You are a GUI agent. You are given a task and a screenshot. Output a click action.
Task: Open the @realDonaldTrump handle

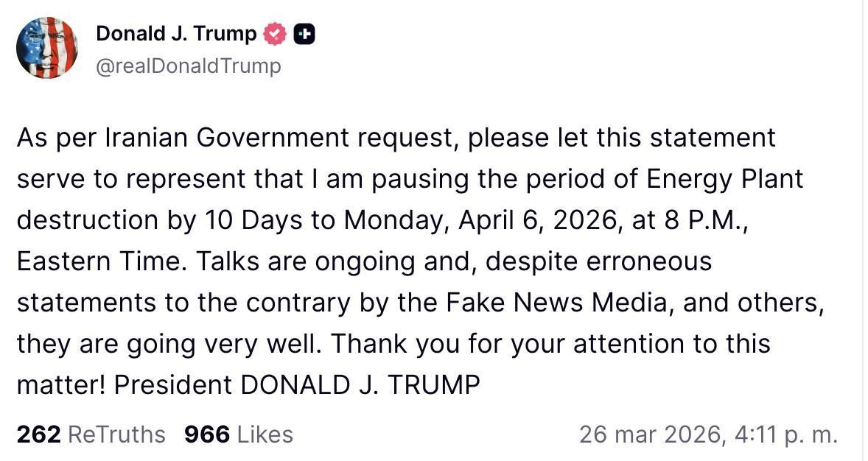[x=189, y=66]
